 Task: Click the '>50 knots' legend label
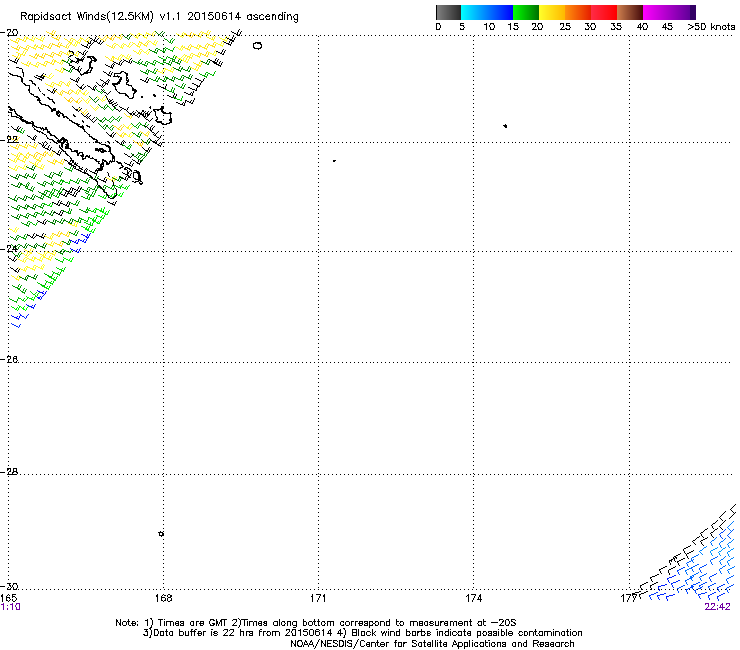[711, 27]
